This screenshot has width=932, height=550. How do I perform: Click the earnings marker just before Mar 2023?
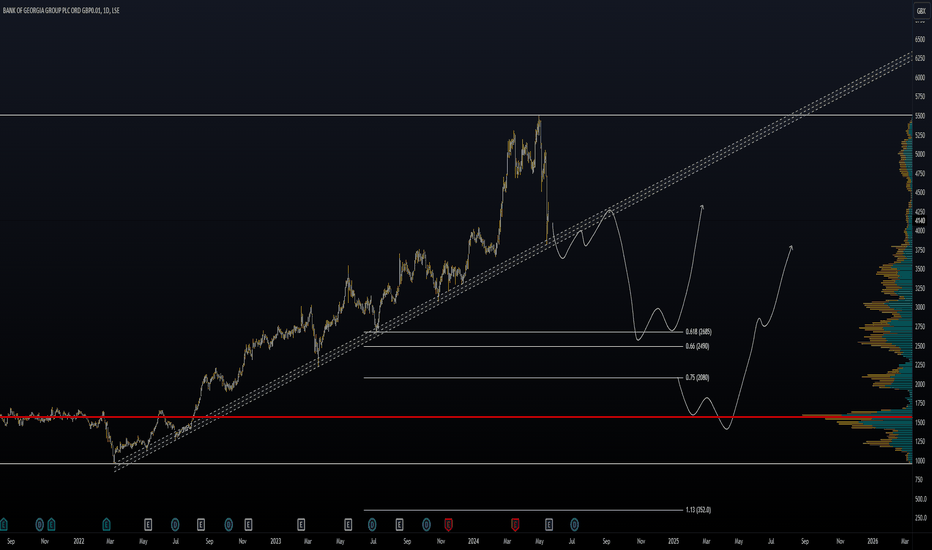click(301, 524)
